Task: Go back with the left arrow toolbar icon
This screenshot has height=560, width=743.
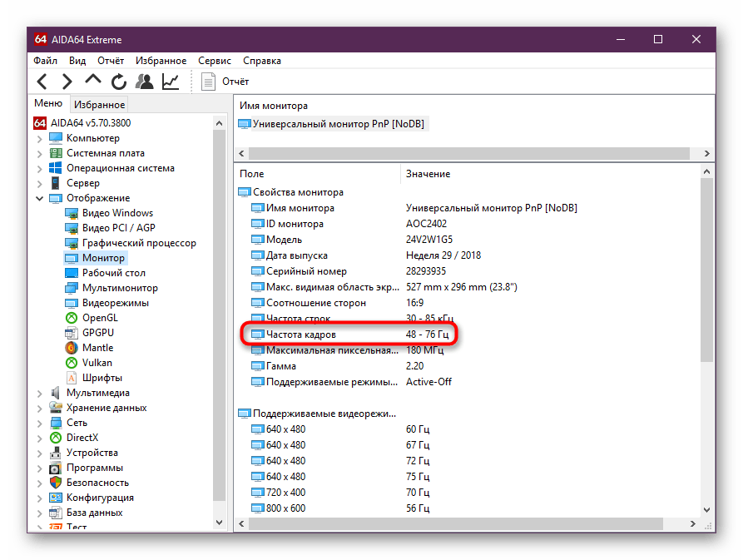Action: (42, 82)
